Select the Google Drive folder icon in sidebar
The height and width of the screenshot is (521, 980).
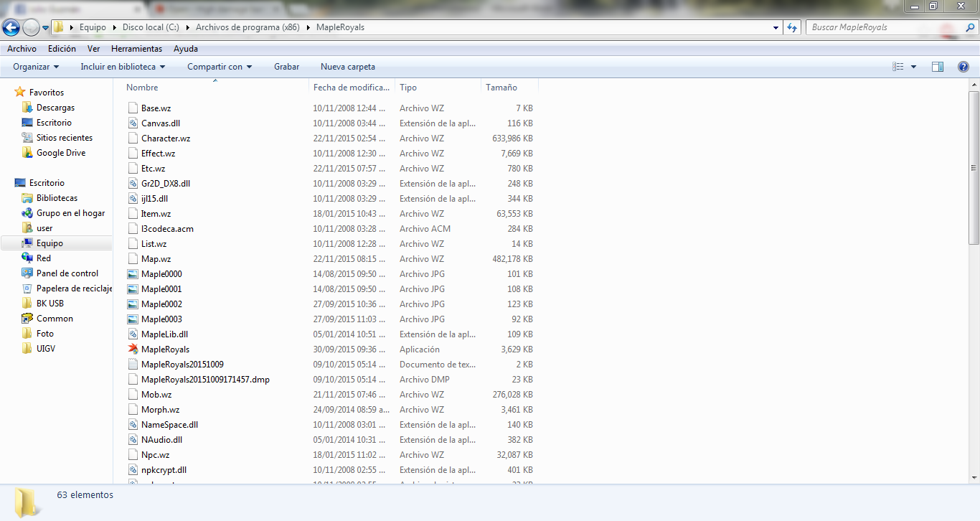click(27, 153)
